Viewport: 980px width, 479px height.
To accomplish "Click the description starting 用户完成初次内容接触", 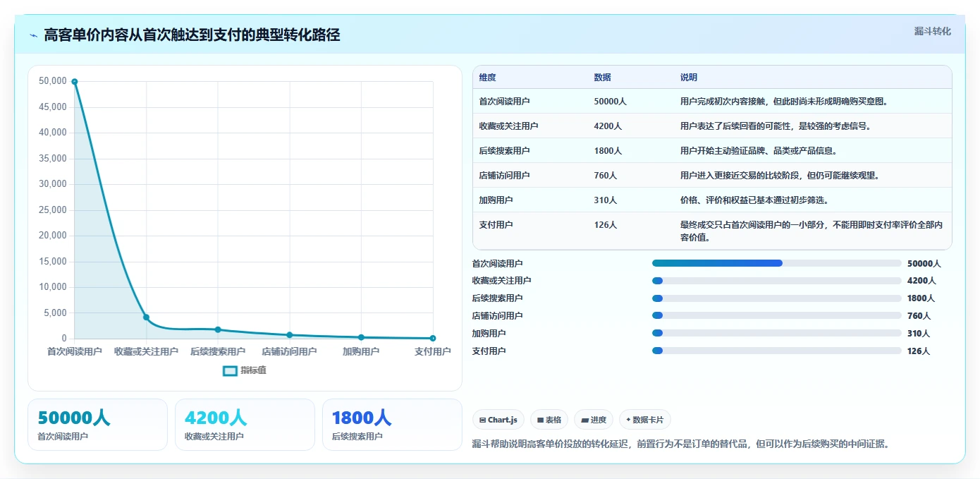I will point(783,102).
